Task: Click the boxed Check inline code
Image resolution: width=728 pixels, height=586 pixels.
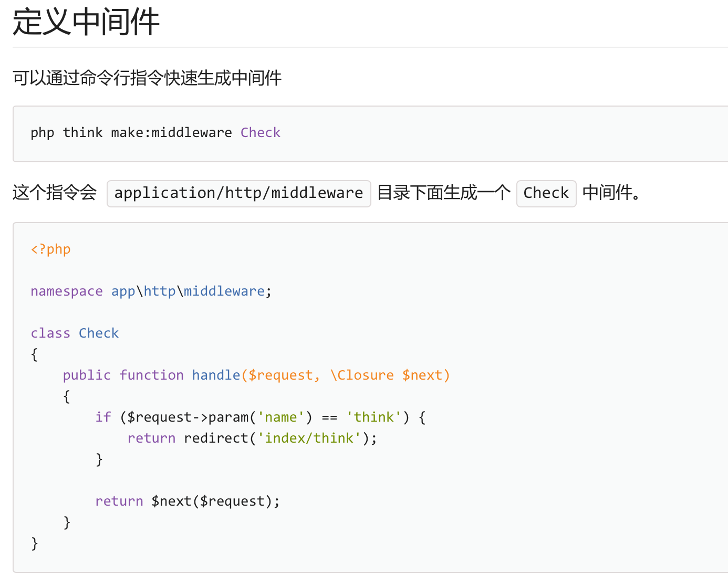Action: point(546,193)
